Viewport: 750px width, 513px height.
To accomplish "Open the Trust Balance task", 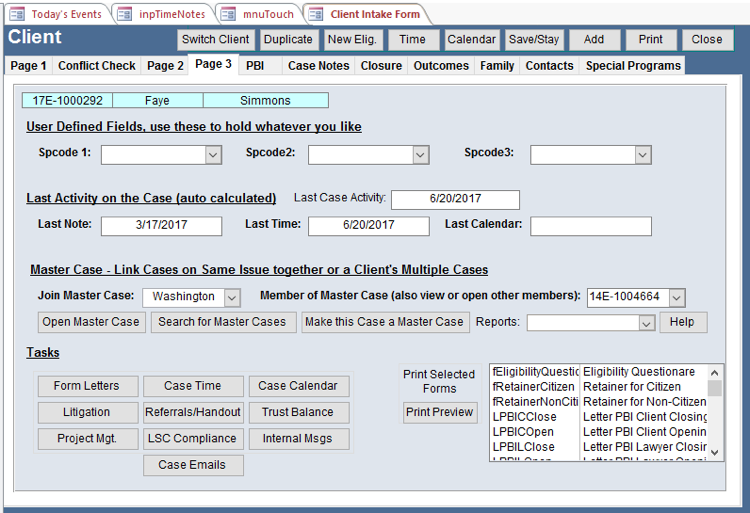I will pos(298,412).
